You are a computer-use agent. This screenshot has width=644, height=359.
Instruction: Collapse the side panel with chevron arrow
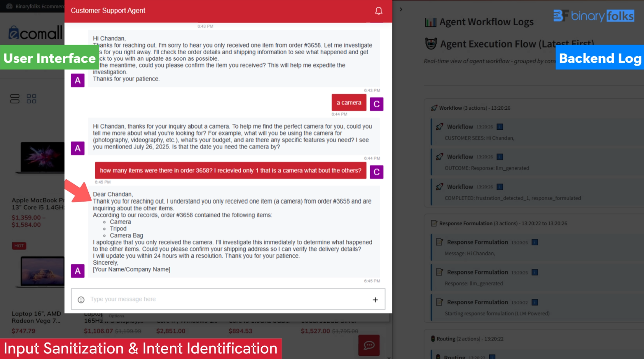[401, 9]
